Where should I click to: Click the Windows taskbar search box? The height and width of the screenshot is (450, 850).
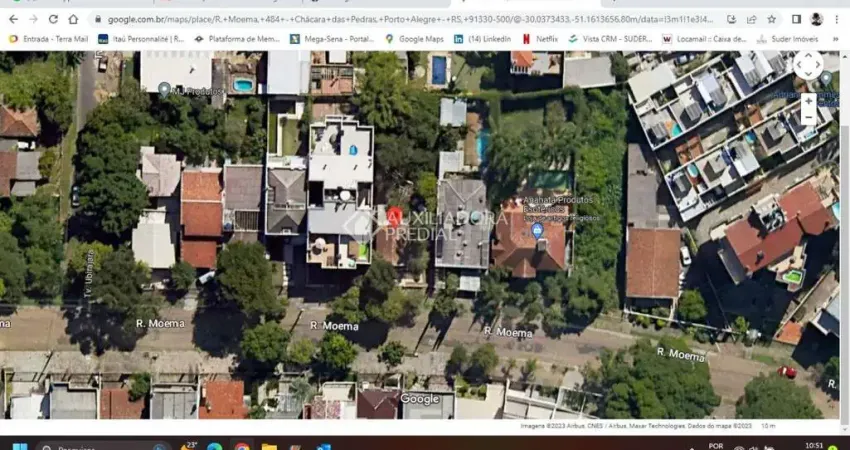[x=105, y=446]
